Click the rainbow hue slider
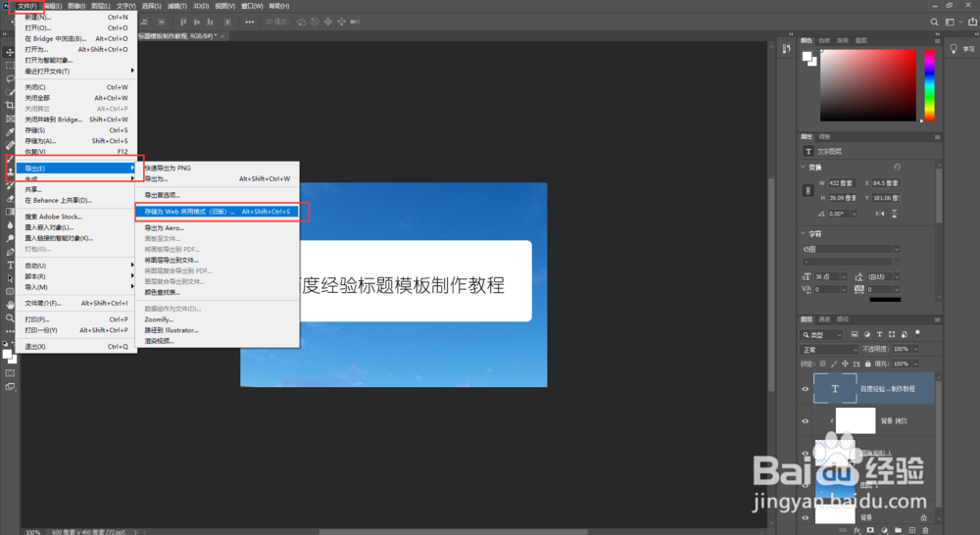This screenshot has height=535, width=980. pyautogui.click(x=929, y=85)
